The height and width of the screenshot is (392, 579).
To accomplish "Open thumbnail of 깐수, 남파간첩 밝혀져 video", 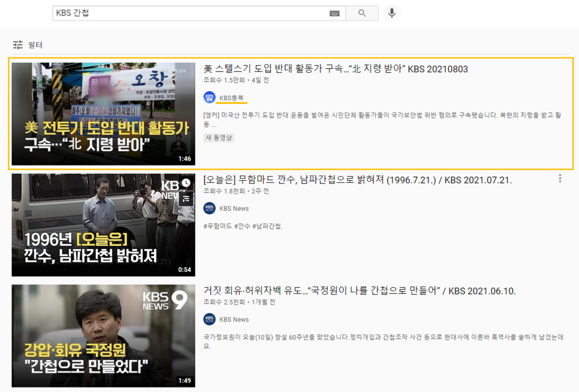I will pyautogui.click(x=103, y=225).
